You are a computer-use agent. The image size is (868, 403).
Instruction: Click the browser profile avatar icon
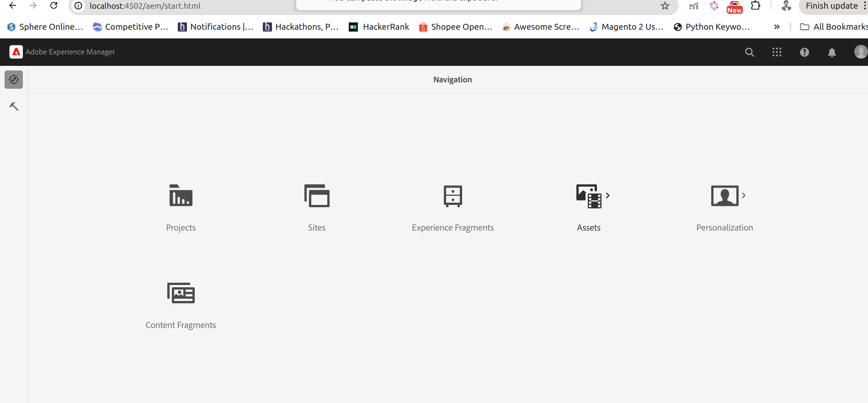click(786, 6)
